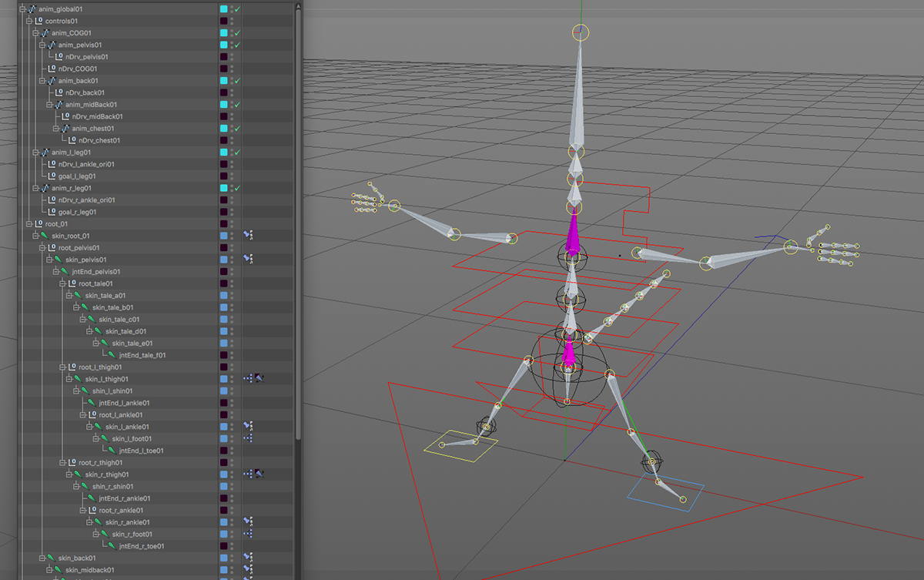This screenshot has height=580, width=924.
Task: Toggle the enable check on anim_chest01
Action: coord(238,129)
